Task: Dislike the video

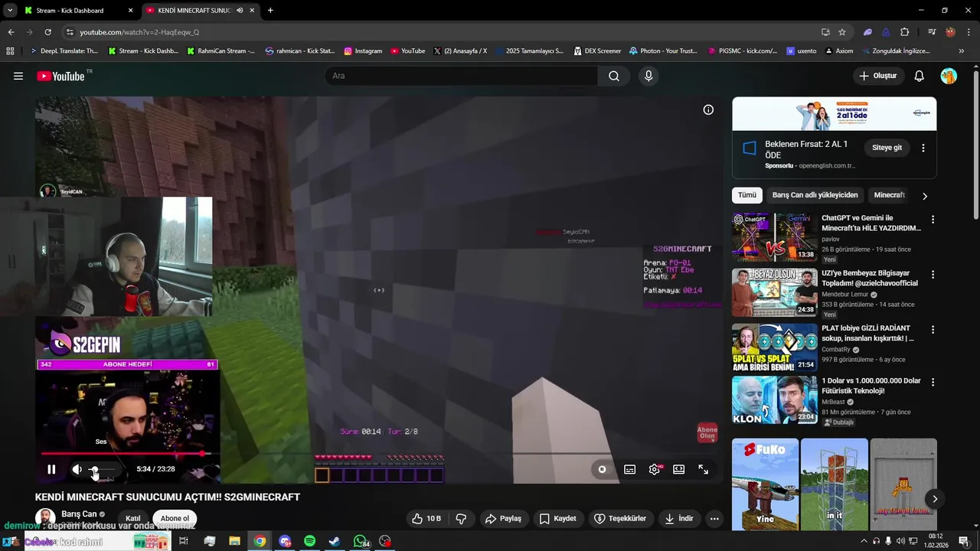Action: [x=461, y=518]
